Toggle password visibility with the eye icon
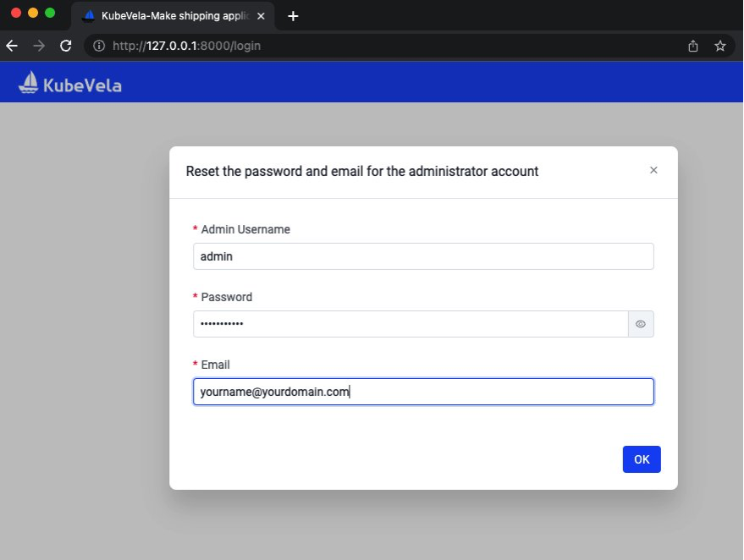Image resolution: width=744 pixels, height=560 pixels. (x=641, y=324)
